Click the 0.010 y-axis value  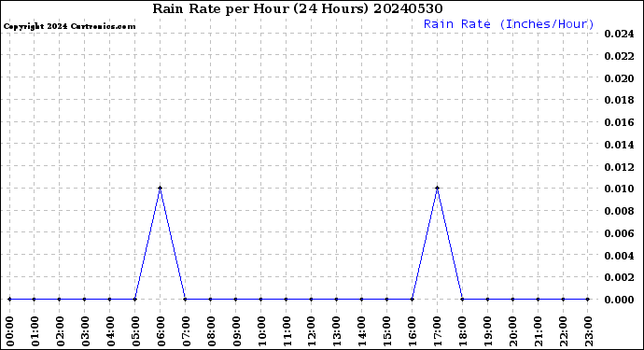point(619,189)
